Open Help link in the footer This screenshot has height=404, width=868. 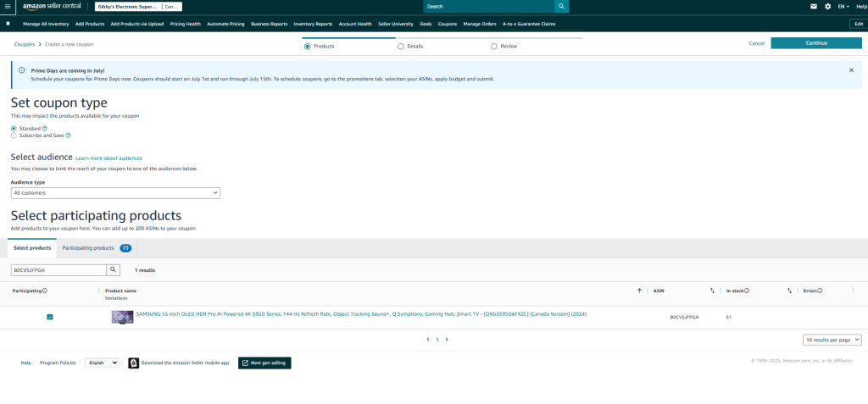26,363
